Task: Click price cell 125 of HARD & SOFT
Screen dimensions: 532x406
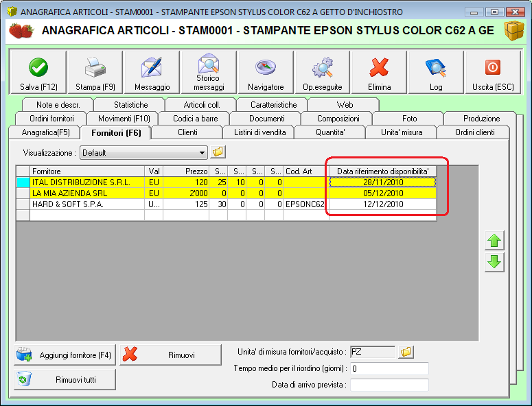Action: click(x=186, y=204)
